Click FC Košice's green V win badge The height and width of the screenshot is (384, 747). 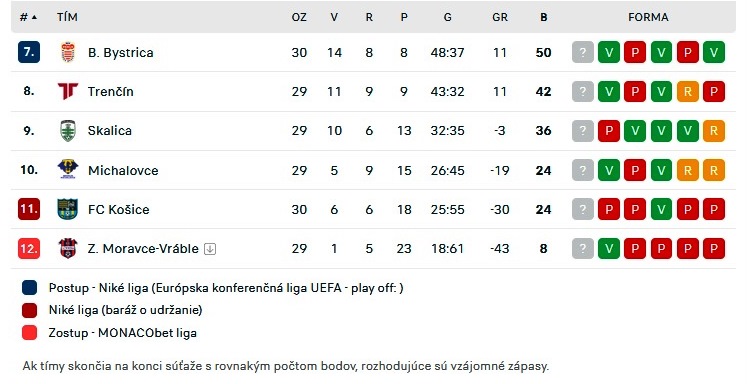pos(661,209)
